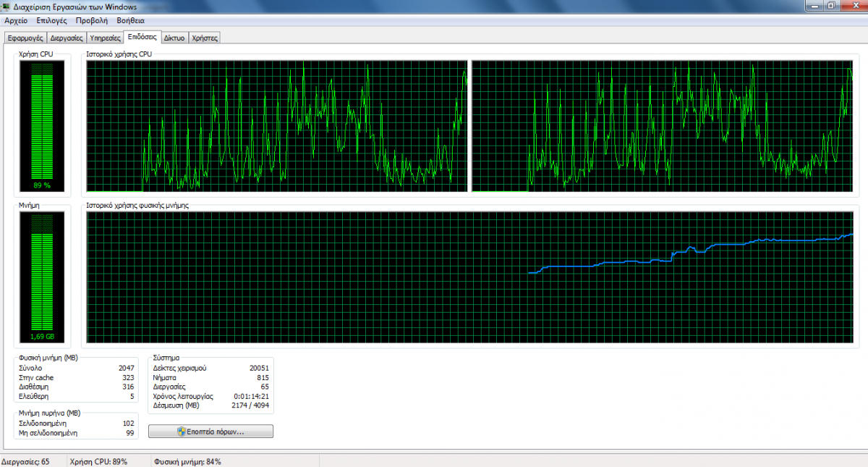Click the Ιστορικό χρήσης CPU label
868x467 pixels.
119,54
